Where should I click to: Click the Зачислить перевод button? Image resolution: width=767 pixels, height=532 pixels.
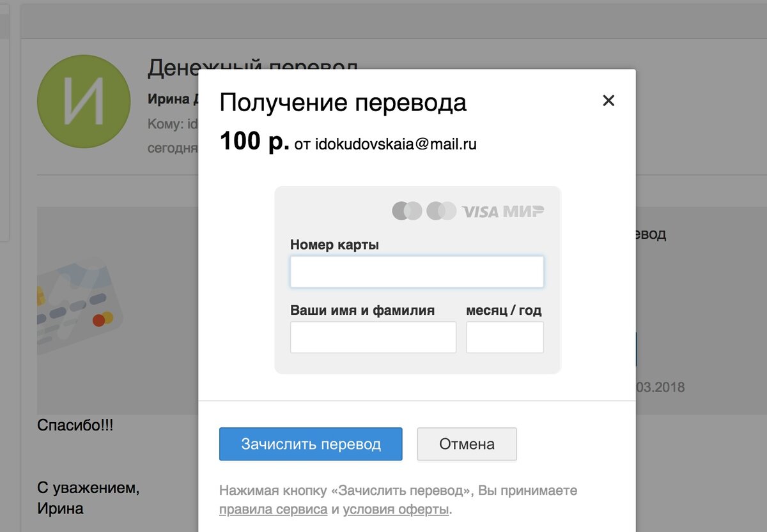tap(311, 444)
